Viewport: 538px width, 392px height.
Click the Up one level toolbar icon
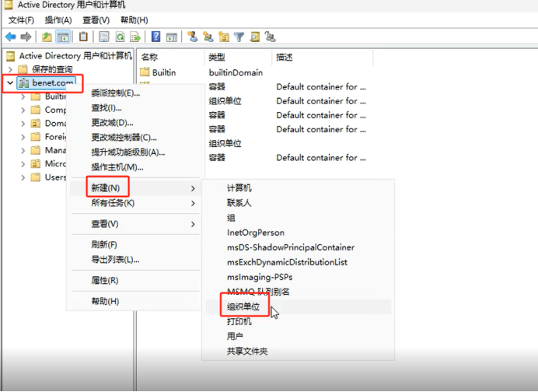pyautogui.click(x=47, y=37)
